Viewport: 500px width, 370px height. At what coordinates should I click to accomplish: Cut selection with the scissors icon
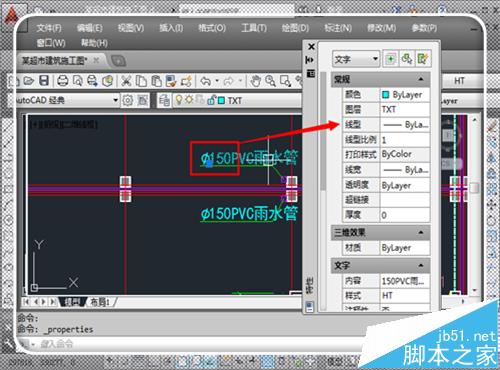point(126,81)
